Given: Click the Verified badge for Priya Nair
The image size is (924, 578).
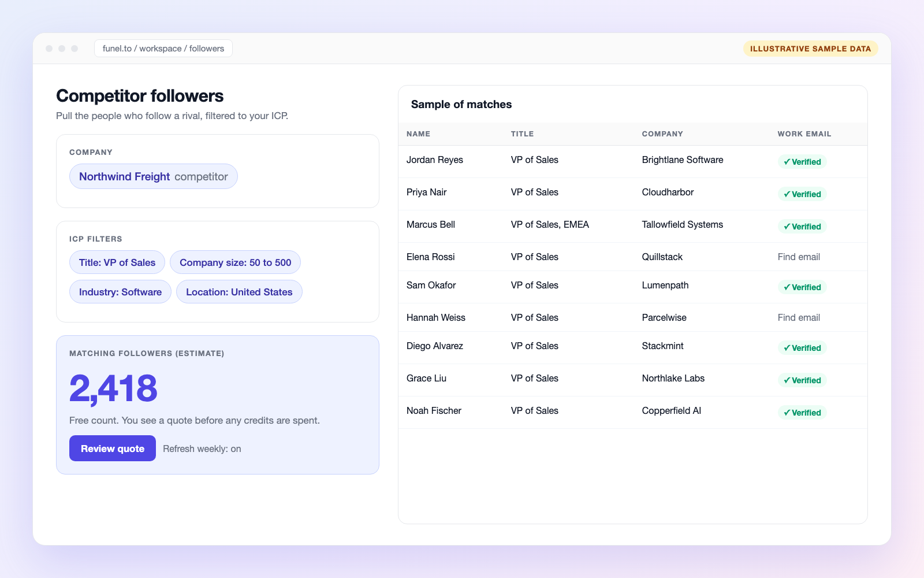Looking at the screenshot, I should [x=802, y=194].
